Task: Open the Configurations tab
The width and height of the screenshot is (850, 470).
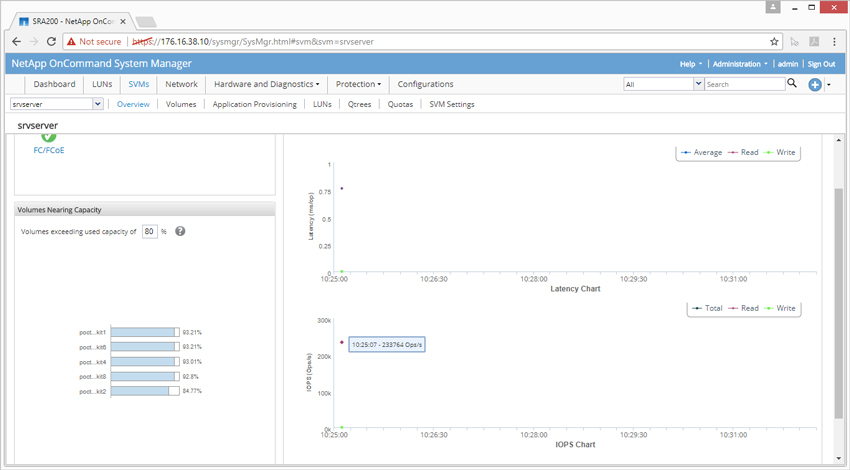Action: click(x=426, y=84)
